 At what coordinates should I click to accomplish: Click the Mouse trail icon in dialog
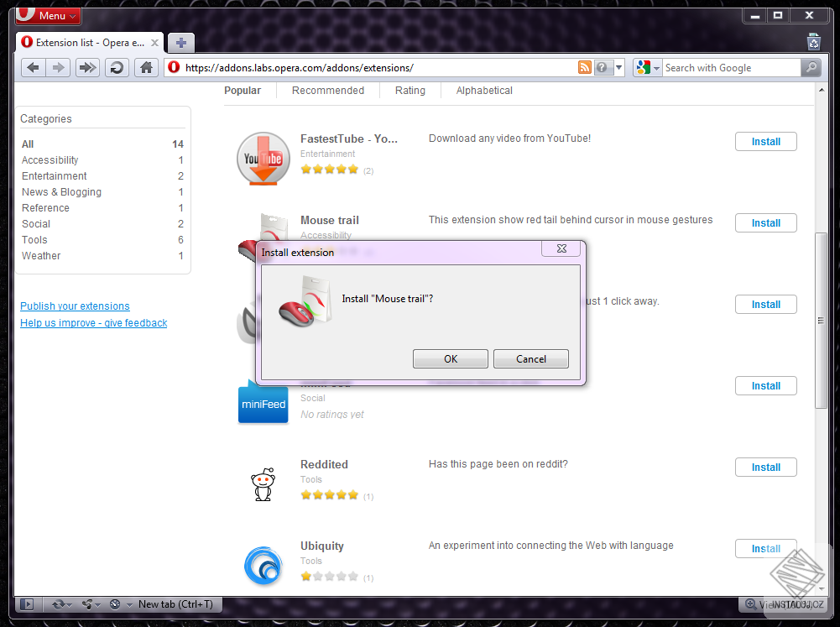[x=305, y=301]
